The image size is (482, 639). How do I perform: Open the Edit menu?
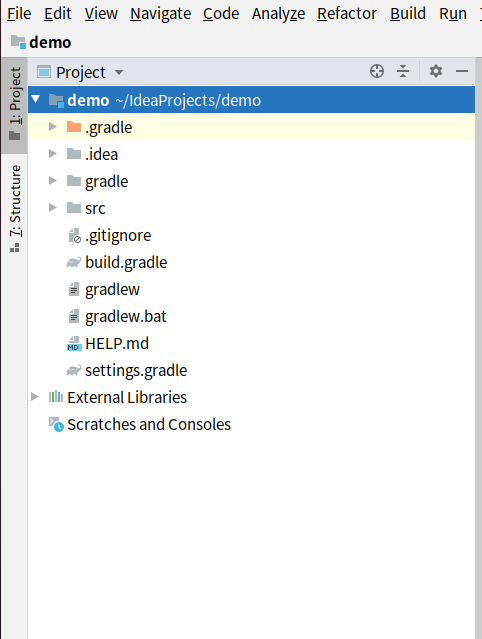pyautogui.click(x=57, y=13)
